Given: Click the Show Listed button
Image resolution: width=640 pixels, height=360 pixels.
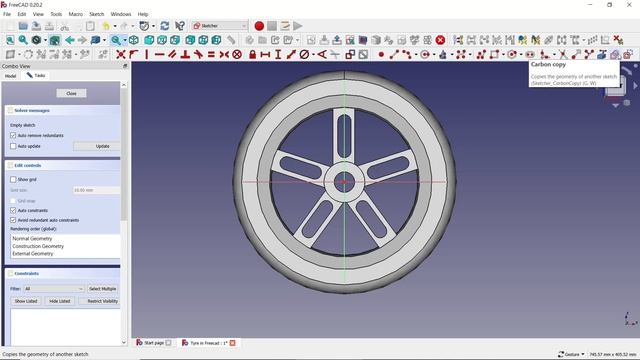Looking at the screenshot, I should point(26,301).
